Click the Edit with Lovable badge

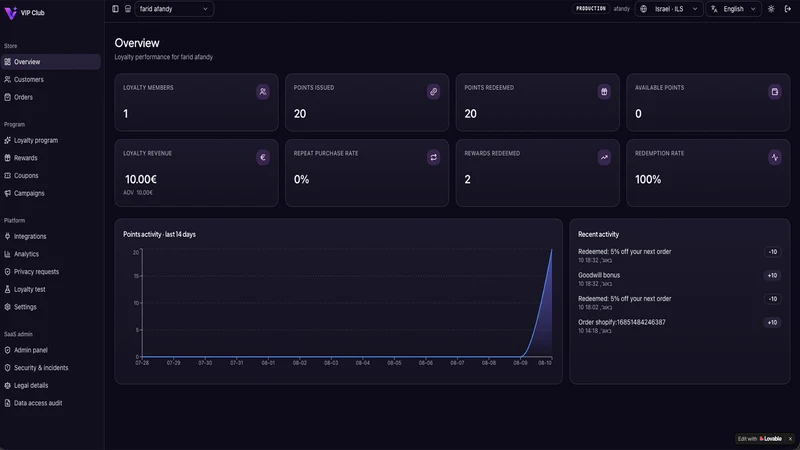click(760, 439)
